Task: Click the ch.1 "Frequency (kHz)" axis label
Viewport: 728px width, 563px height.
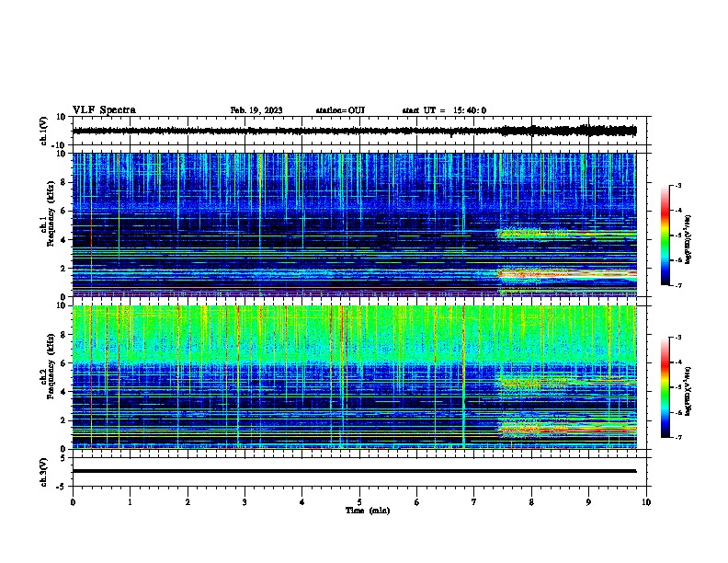Action: click(51, 213)
